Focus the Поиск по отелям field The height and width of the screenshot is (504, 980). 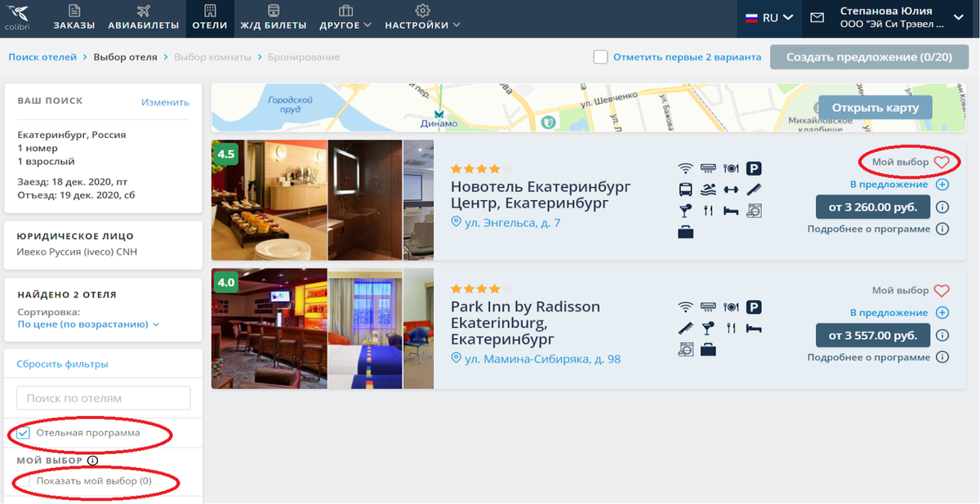pyautogui.click(x=104, y=398)
